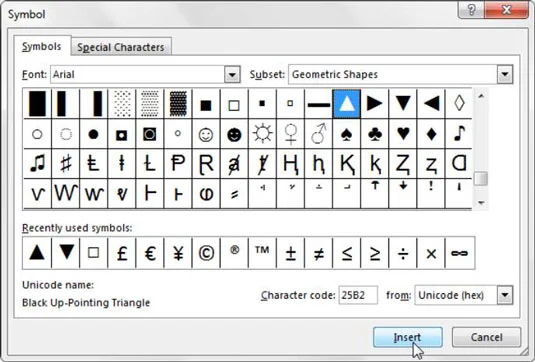Choose the beamed eighth notes symbol

pyautogui.click(x=37, y=163)
